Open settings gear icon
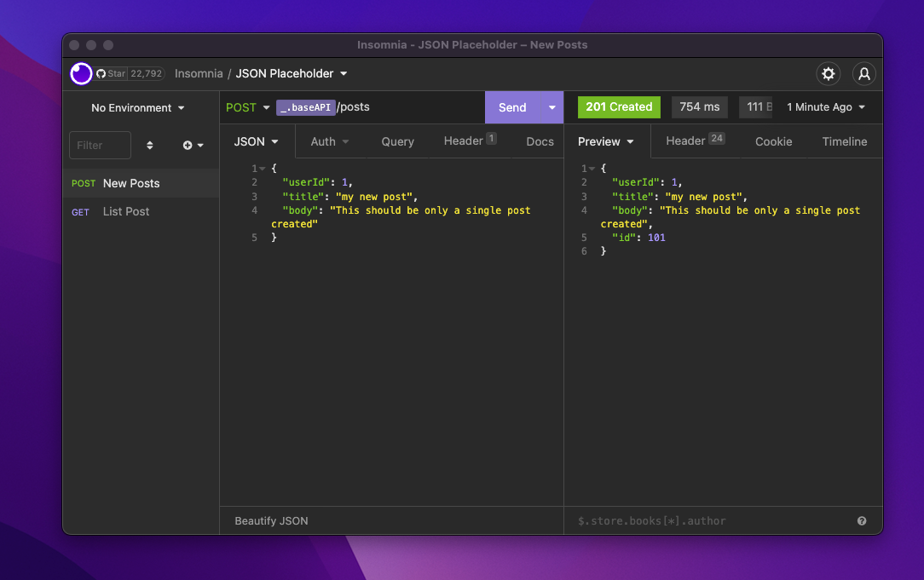This screenshot has width=924, height=580. pos(828,73)
